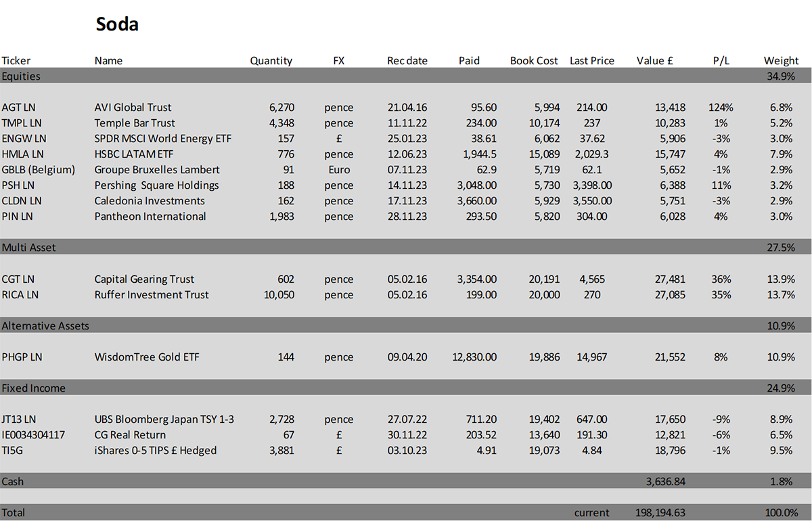Select the 15,747 value cell

pyautogui.click(x=670, y=154)
